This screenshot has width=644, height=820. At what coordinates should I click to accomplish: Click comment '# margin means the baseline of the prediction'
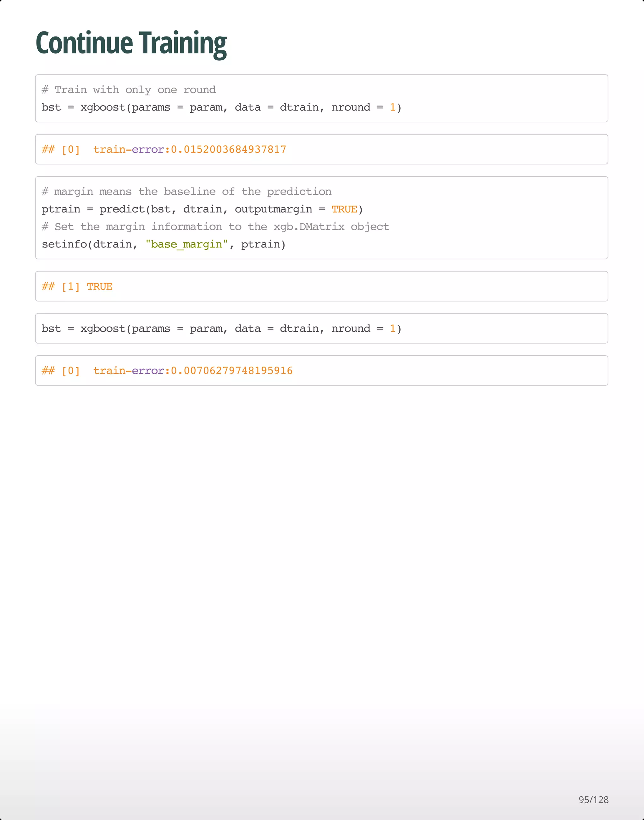pyautogui.click(x=187, y=191)
